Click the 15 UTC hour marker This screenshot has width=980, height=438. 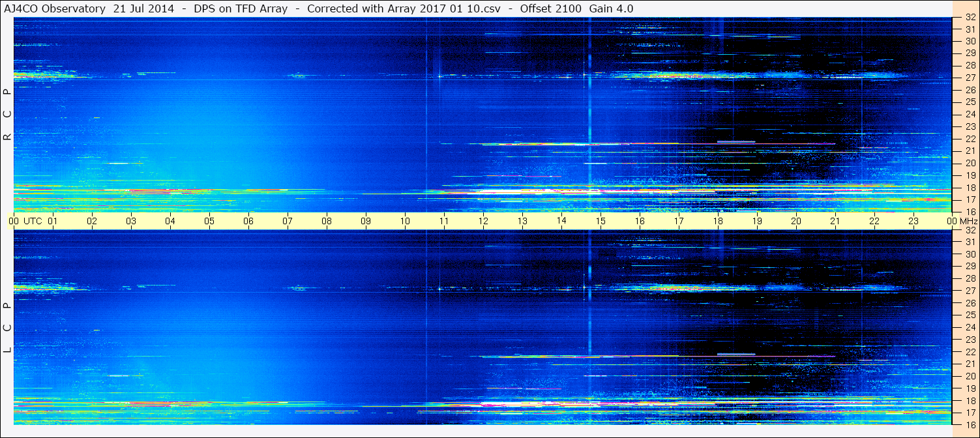tap(601, 221)
